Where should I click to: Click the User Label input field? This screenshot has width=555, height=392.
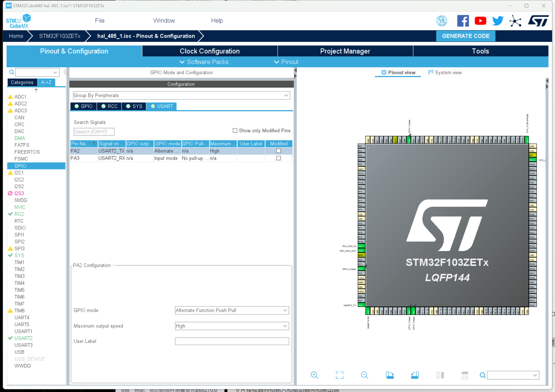point(232,341)
